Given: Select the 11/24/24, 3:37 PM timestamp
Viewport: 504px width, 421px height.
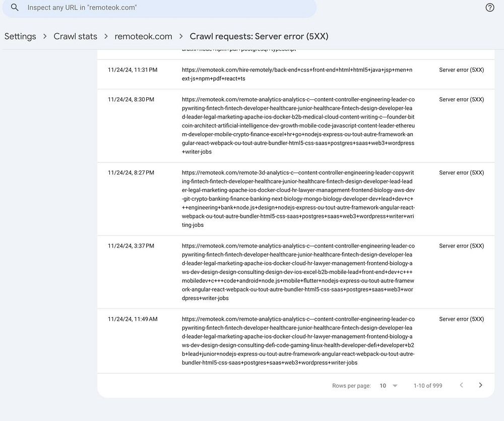Looking at the screenshot, I should tap(131, 246).
